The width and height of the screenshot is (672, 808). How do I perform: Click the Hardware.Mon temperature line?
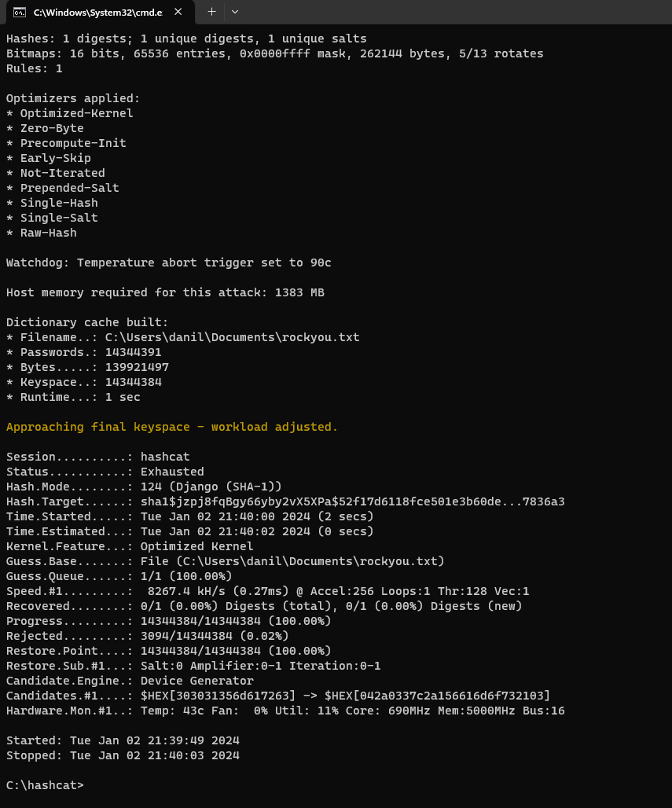tap(285, 711)
